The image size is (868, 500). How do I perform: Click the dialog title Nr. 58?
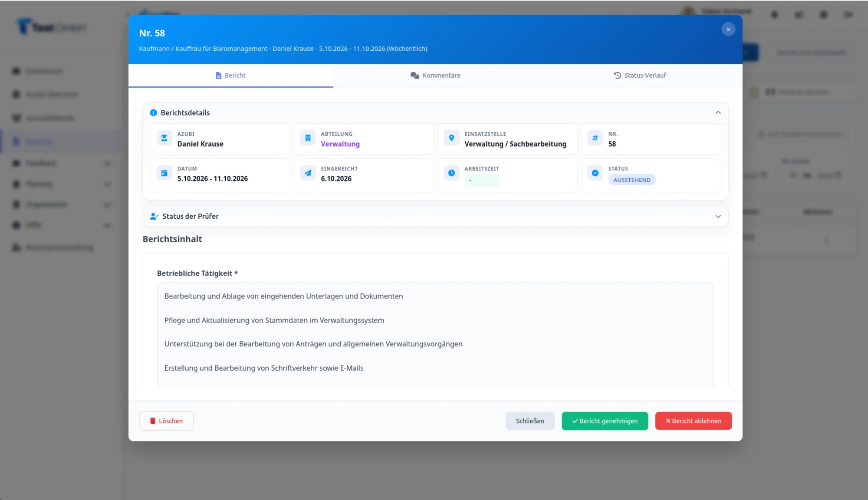152,33
